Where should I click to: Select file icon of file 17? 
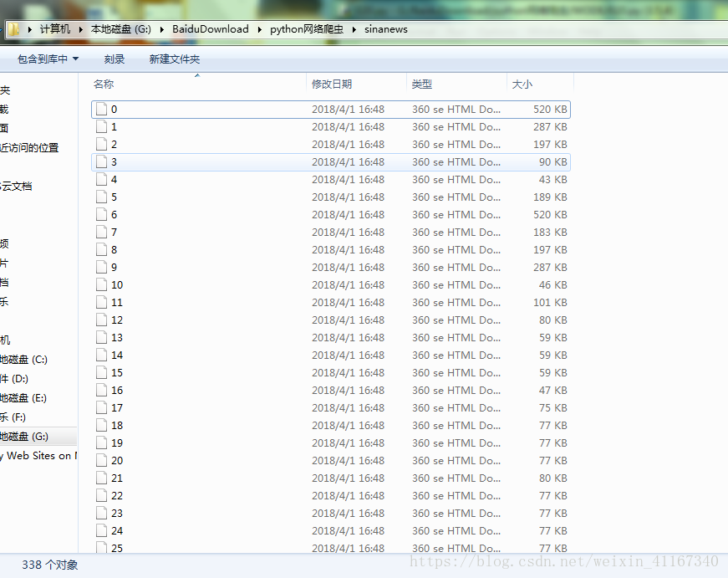click(x=101, y=408)
